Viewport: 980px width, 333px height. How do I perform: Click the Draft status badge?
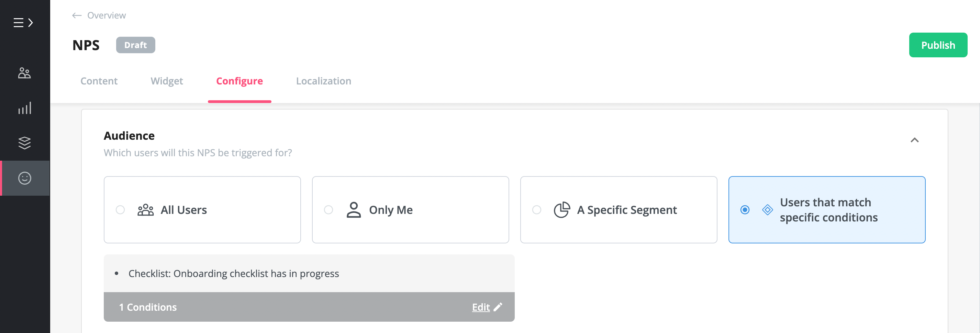point(135,45)
